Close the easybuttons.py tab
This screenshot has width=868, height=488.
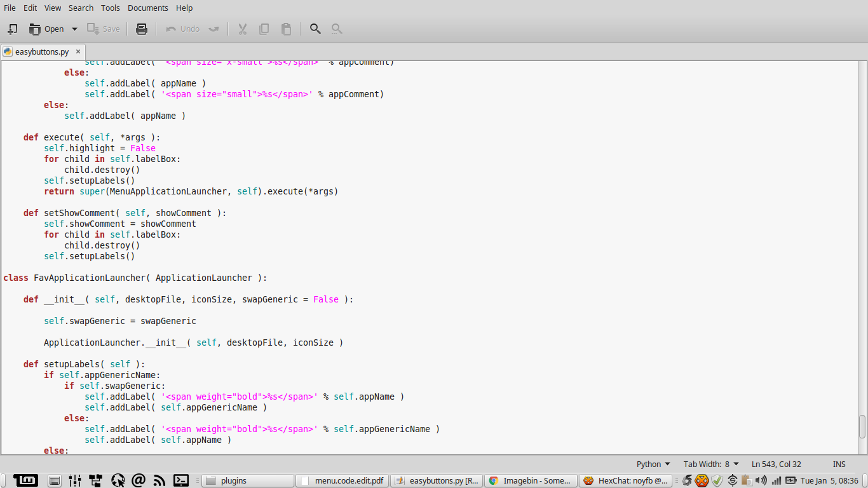point(78,52)
